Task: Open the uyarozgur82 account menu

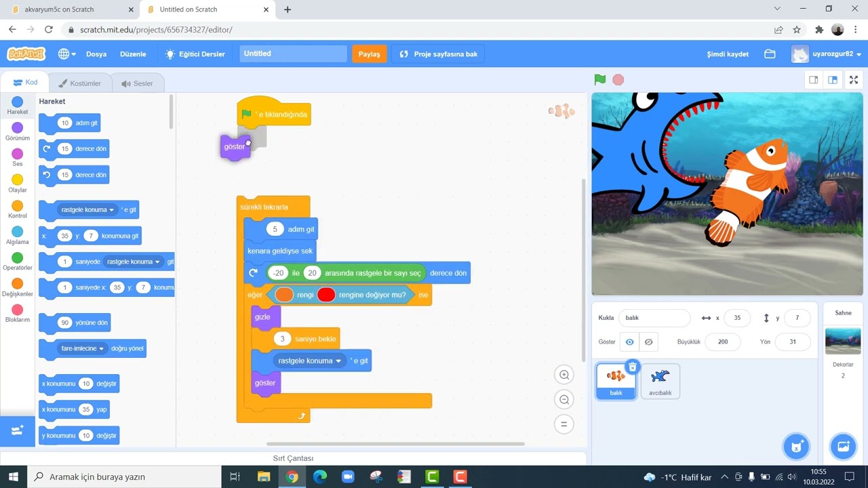Action: (x=827, y=54)
